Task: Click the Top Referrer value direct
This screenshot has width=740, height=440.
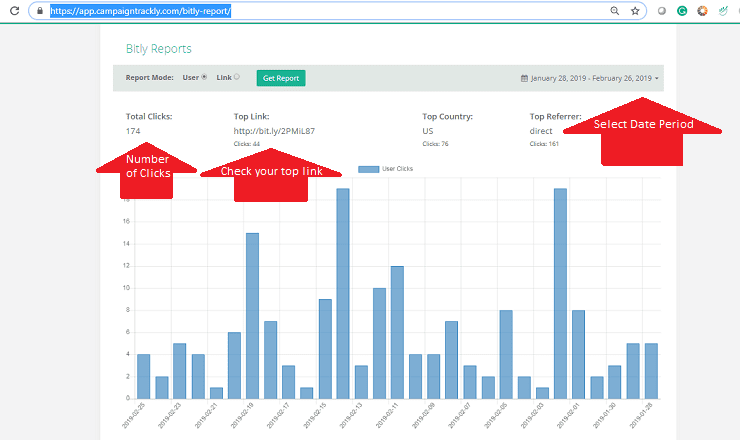Action: click(x=541, y=131)
